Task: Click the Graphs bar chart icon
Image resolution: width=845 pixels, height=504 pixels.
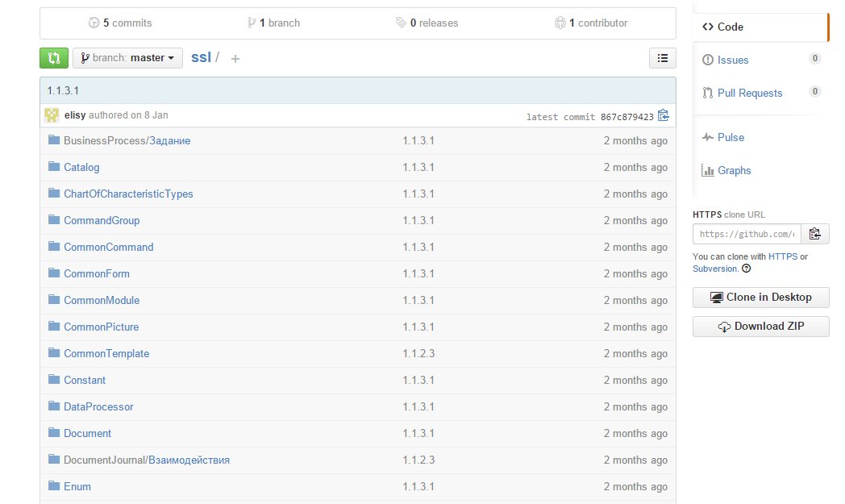Action: pos(708,170)
